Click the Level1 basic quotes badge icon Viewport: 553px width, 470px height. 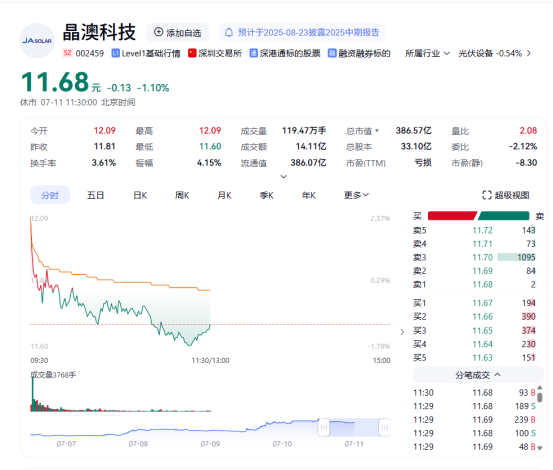click(115, 53)
